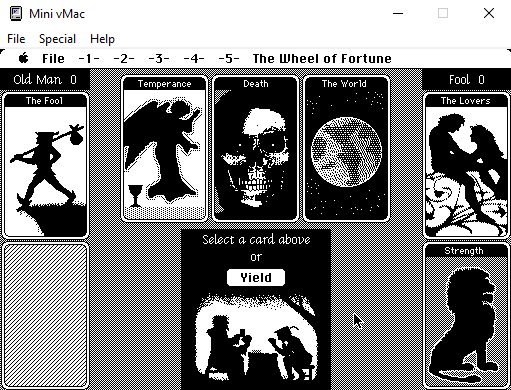Click The Lovers card

coord(467,165)
